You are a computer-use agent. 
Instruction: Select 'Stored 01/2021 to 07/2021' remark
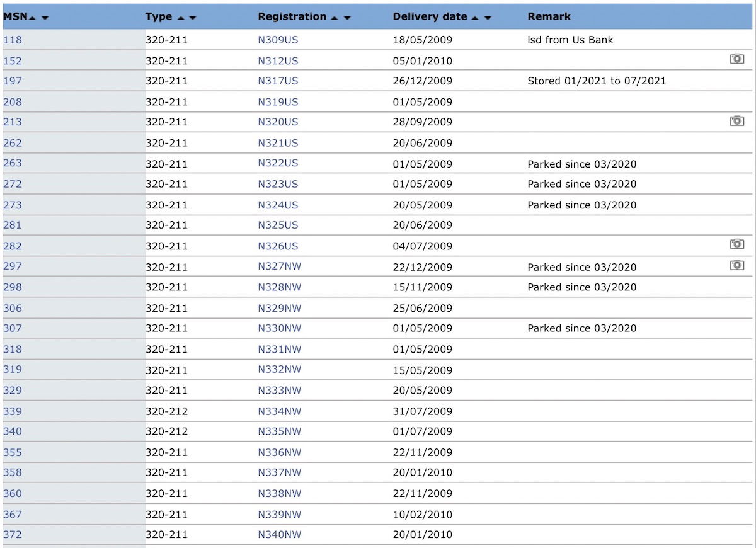(x=597, y=81)
